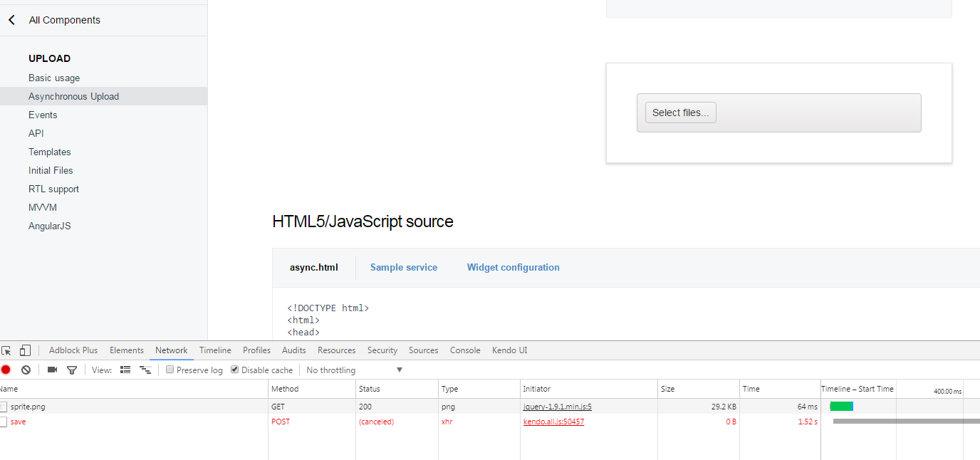Clear the network log
This screenshot has height=460, width=980.
[x=26, y=370]
